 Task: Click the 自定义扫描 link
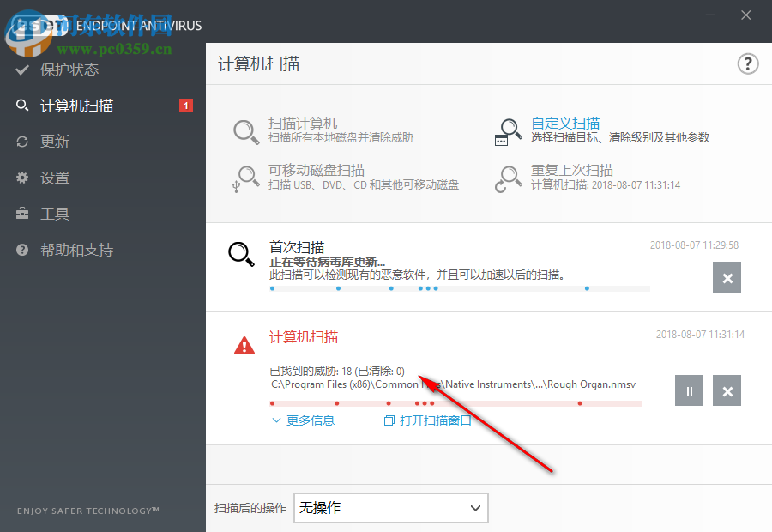(567, 122)
